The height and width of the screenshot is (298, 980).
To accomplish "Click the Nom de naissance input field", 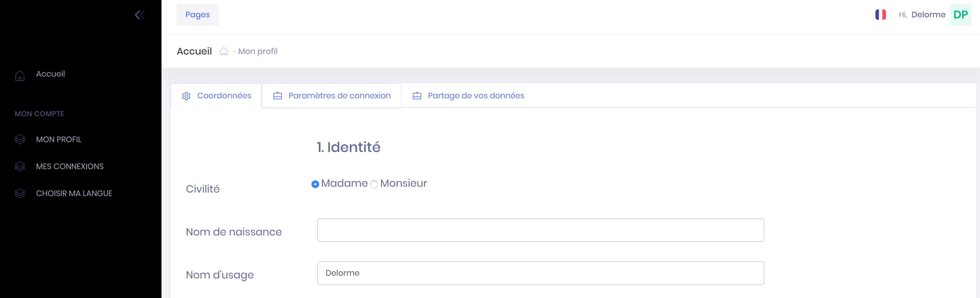I will (540, 230).
